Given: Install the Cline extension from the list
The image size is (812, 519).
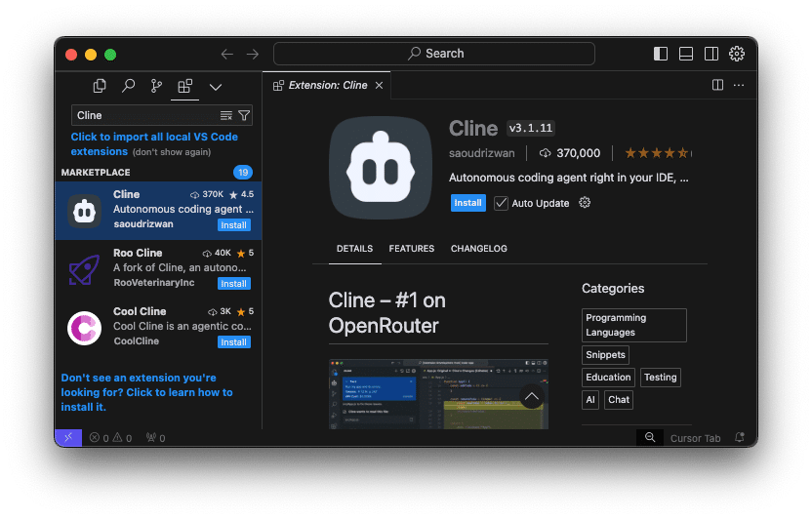Looking at the screenshot, I should 234,225.
